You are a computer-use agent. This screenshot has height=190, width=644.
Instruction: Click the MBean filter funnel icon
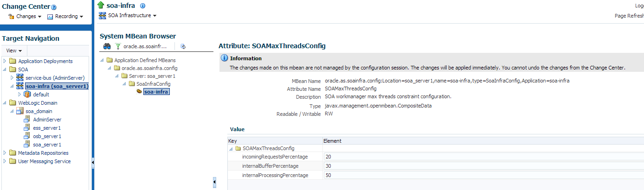(x=118, y=46)
